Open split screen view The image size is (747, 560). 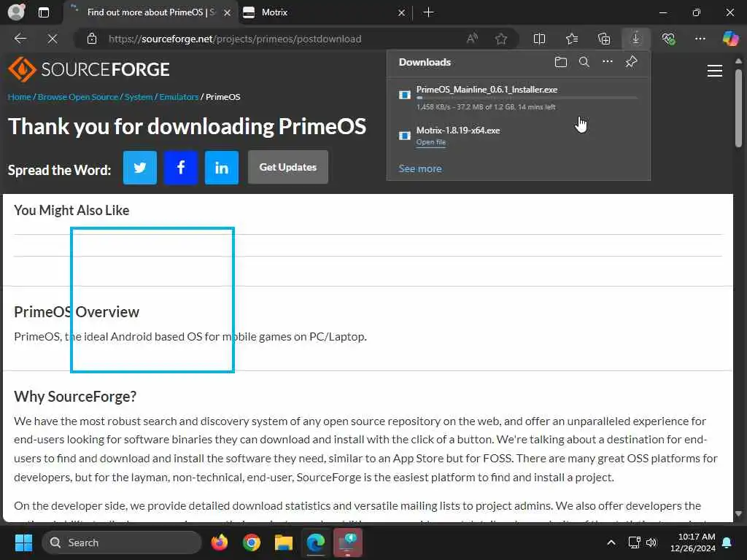[539, 39]
